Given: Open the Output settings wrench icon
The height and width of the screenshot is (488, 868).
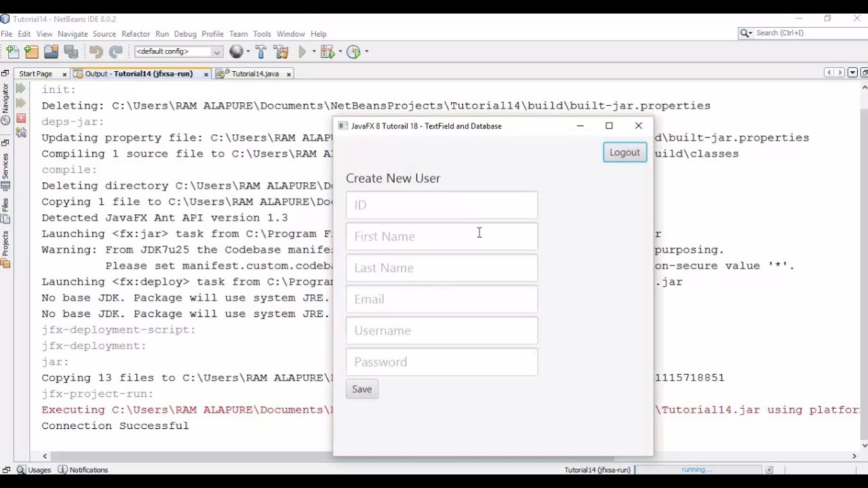Looking at the screenshot, I should point(21,133).
